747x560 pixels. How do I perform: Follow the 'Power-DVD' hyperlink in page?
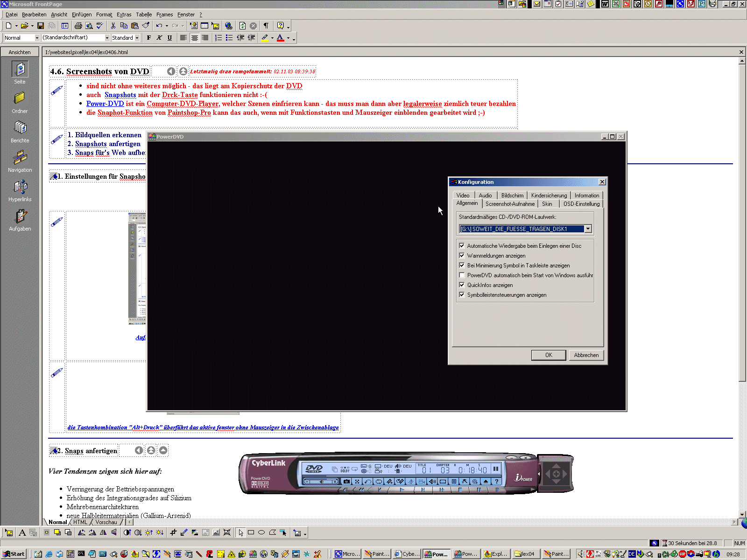click(105, 104)
